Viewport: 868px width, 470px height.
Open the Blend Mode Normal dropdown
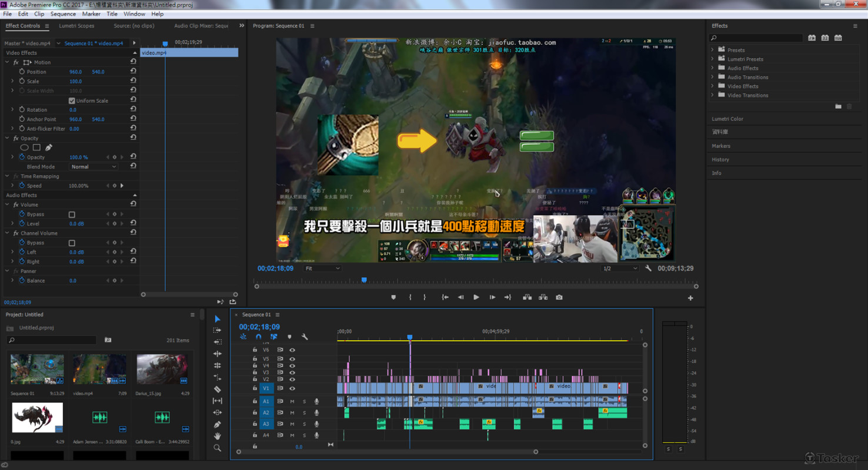pyautogui.click(x=94, y=167)
